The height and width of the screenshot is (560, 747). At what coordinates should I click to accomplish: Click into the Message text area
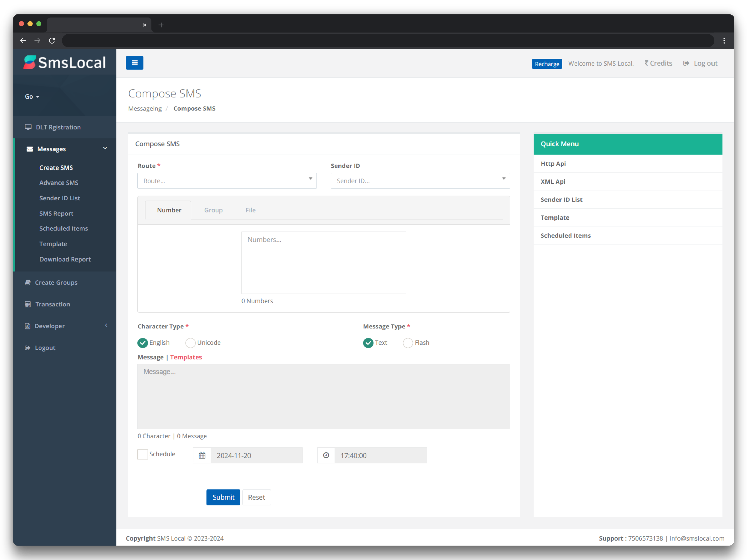click(x=323, y=397)
